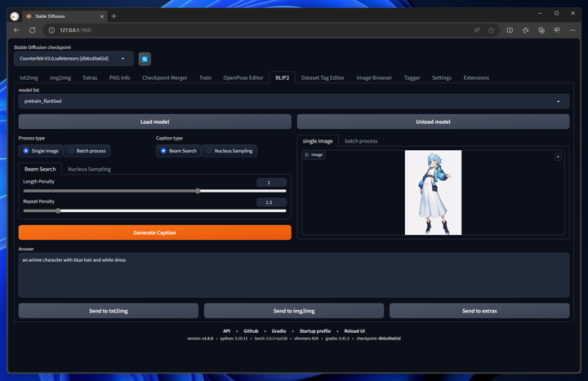Go back in browser history

16,30
